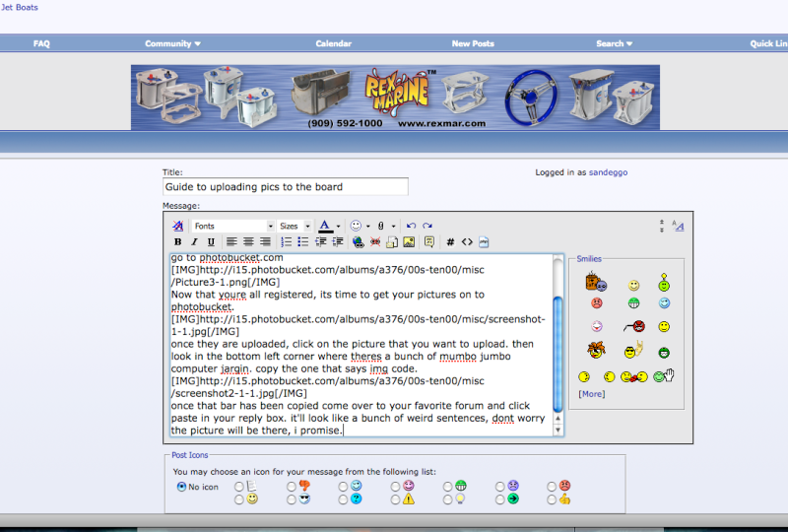Image resolution: width=788 pixels, height=532 pixels.
Task: Toggle bold formatting
Action: (x=177, y=242)
